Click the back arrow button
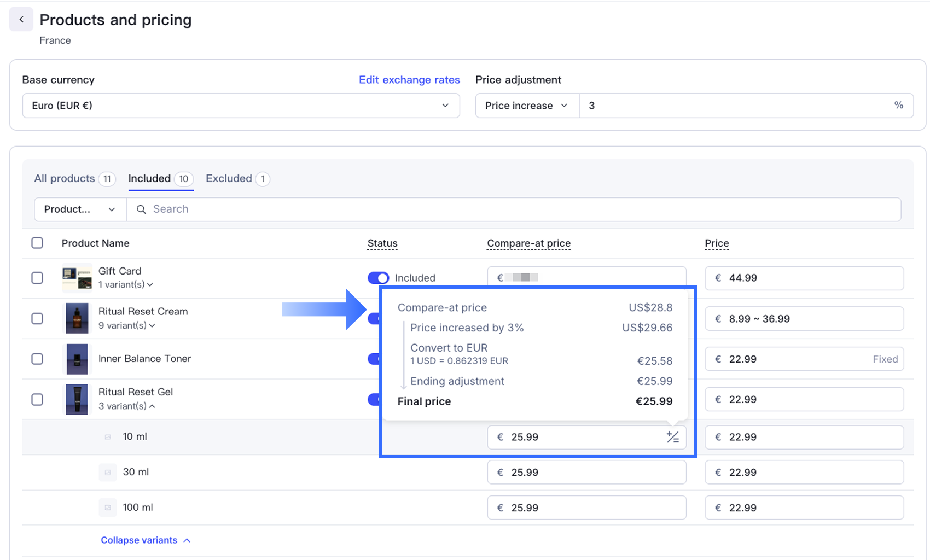Viewport: 930px width, 560px height. coord(21,20)
